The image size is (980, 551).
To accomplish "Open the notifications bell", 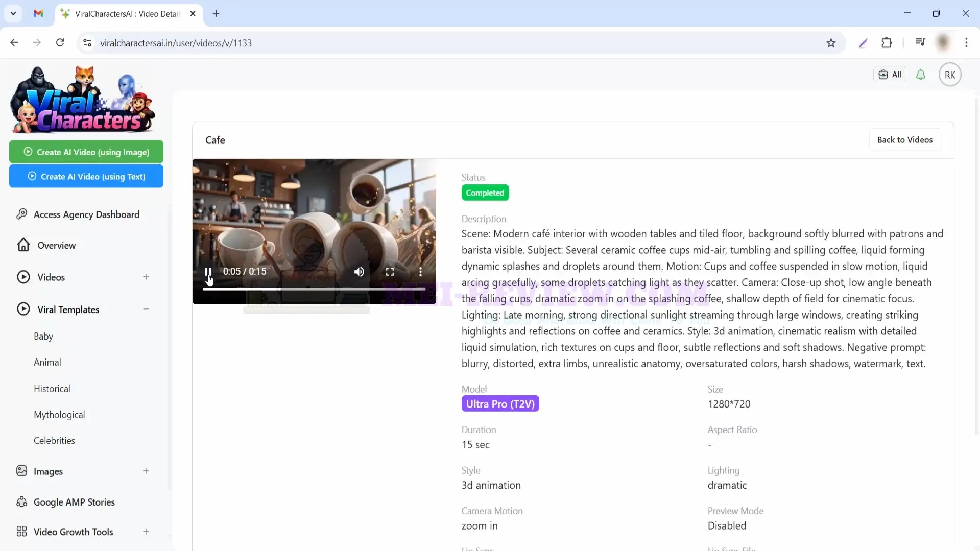I will point(920,75).
